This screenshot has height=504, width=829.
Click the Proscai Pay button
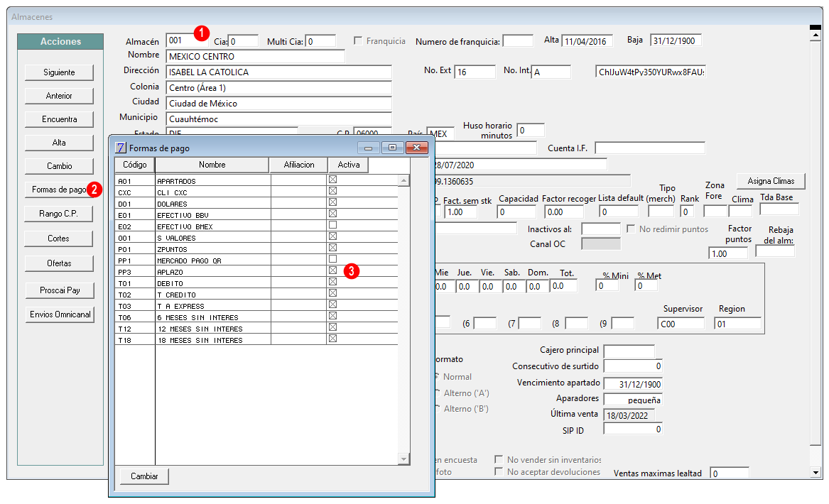point(60,290)
